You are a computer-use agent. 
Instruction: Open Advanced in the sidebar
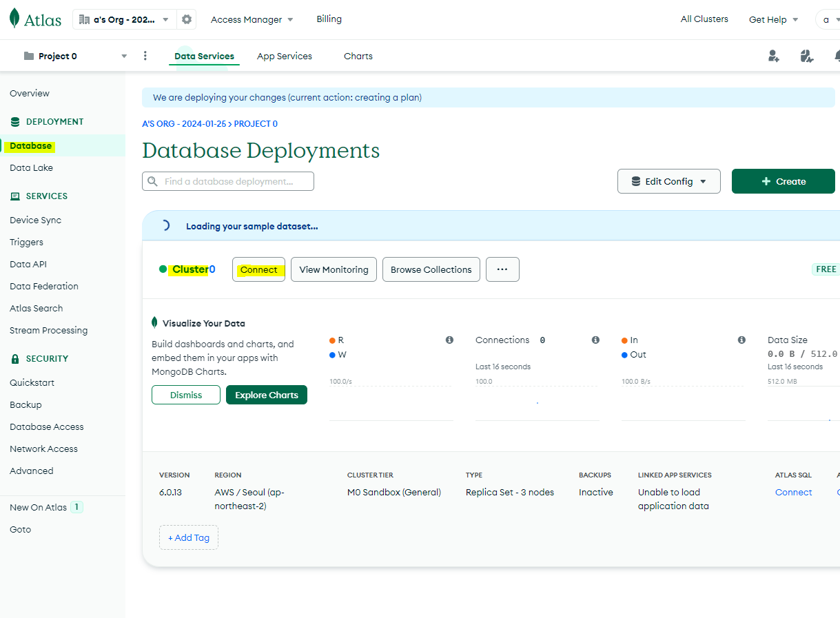click(31, 471)
